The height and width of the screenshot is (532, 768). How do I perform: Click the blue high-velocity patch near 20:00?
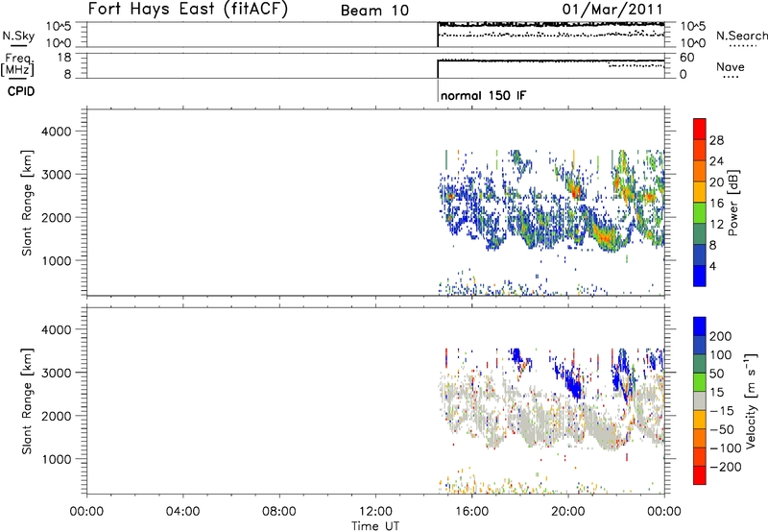572,383
